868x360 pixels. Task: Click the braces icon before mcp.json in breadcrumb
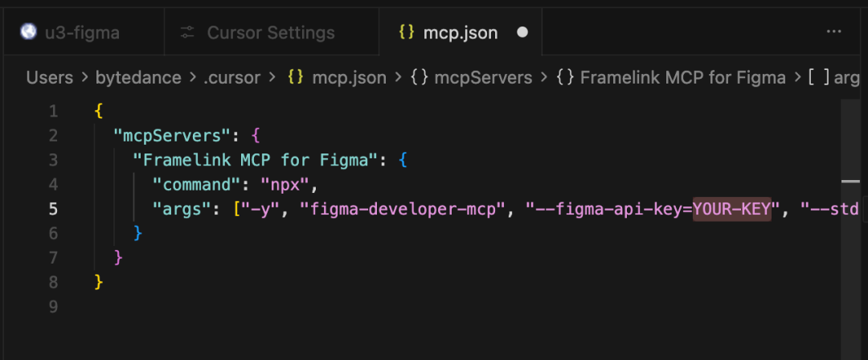pyautogui.click(x=296, y=78)
